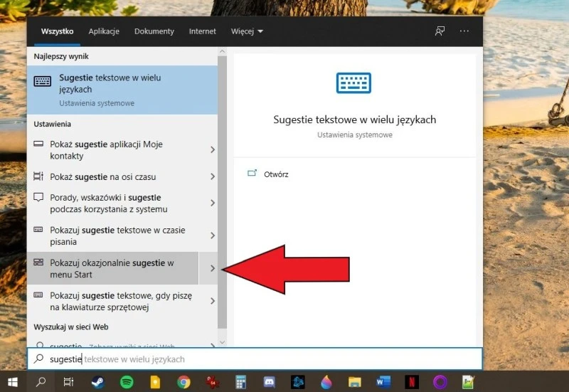Open the Steam taskbar icon
The height and width of the screenshot is (392, 569).
pyautogui.click(x=97, y=382)
